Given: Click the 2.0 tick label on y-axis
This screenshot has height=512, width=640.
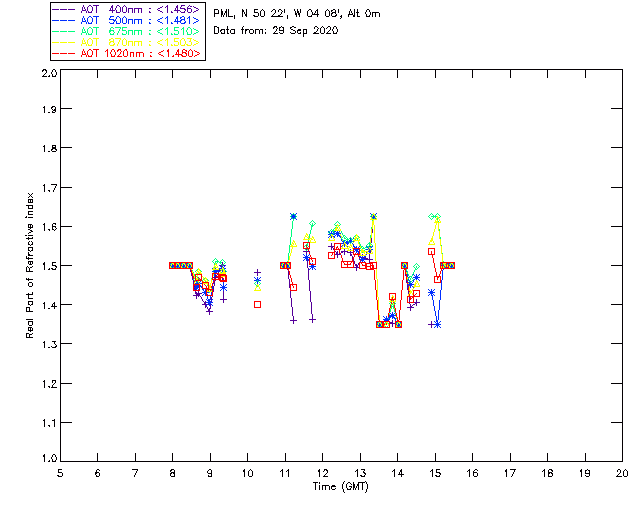Looking at the screenshot, I should click(x=47, y=74).
